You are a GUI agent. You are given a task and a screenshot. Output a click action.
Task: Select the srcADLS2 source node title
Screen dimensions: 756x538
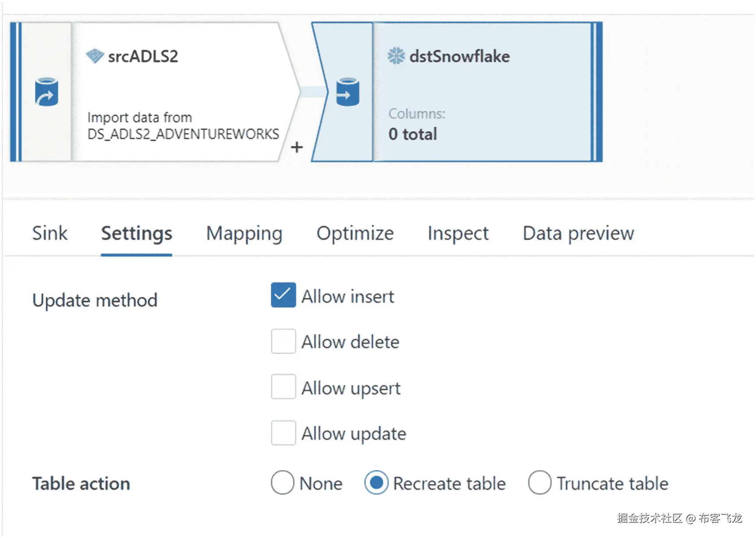point(143,57)
